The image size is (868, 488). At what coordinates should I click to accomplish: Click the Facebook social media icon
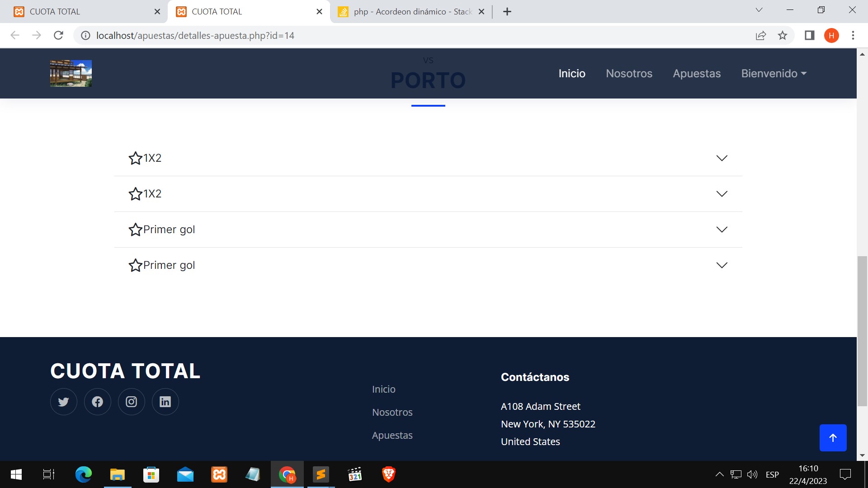click(97, 401)
